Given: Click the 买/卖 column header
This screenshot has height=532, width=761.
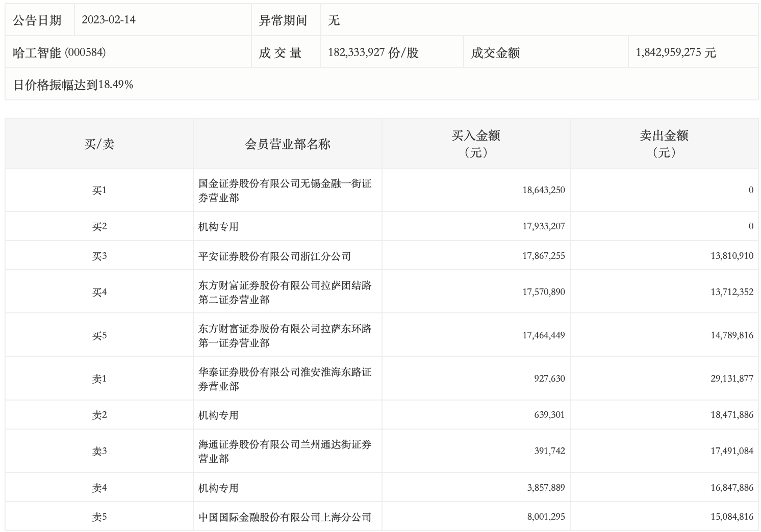Looking at the screenshot, I should pos(99,144).
